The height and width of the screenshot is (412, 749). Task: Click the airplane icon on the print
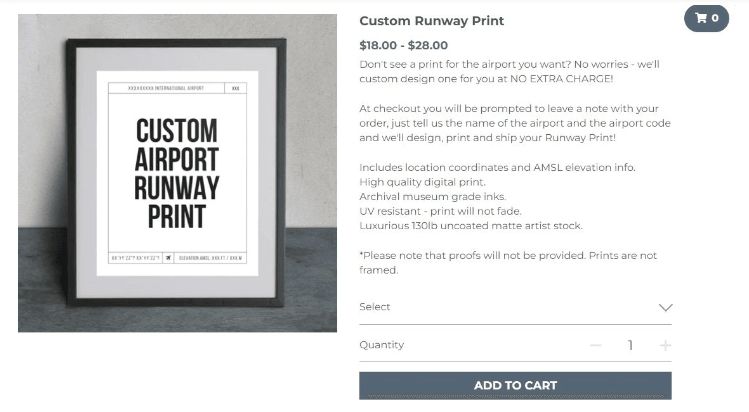[169, 258]
